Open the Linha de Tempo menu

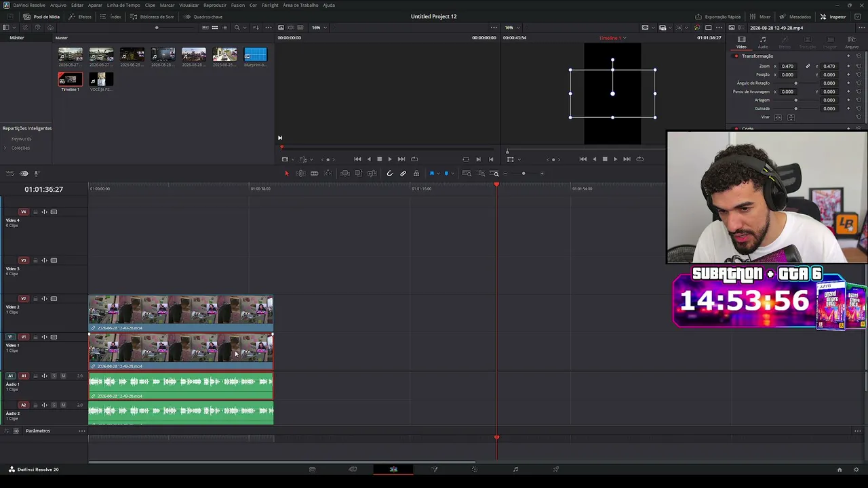[123, 5]
